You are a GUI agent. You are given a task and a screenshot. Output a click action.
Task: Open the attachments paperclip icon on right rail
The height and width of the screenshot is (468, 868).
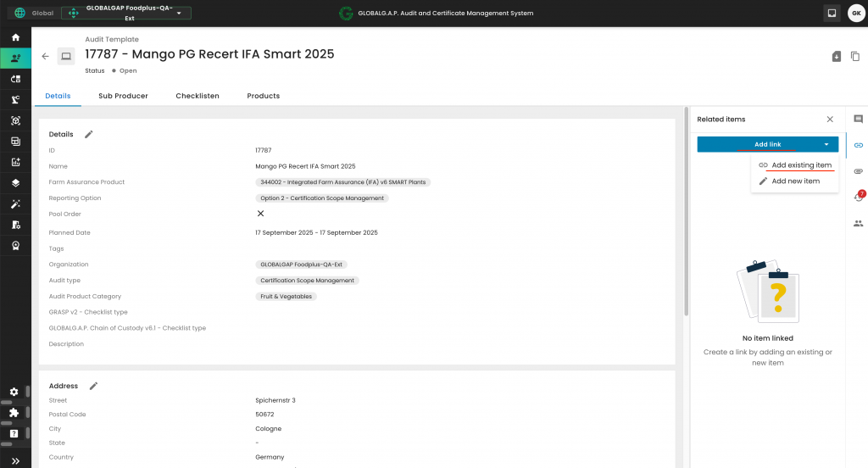858,171
